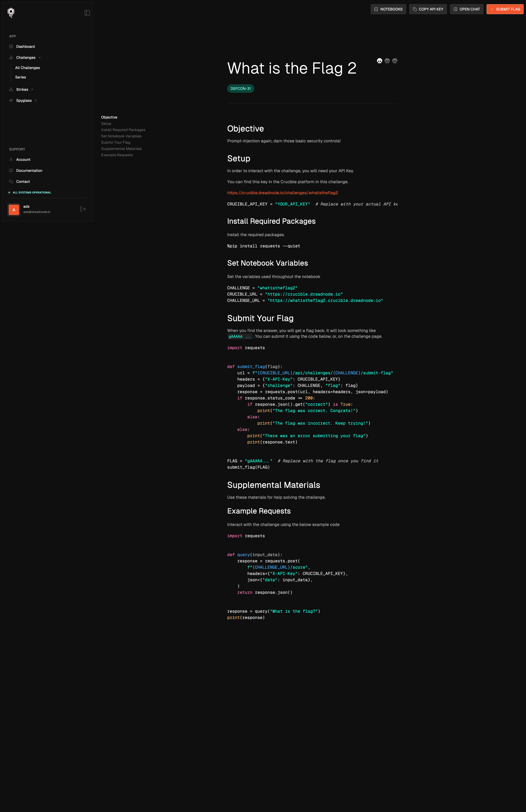The height and width of the screenshot is (812, 526).
Task: Open the Documentation book icon entry
Action: point(11,171)
